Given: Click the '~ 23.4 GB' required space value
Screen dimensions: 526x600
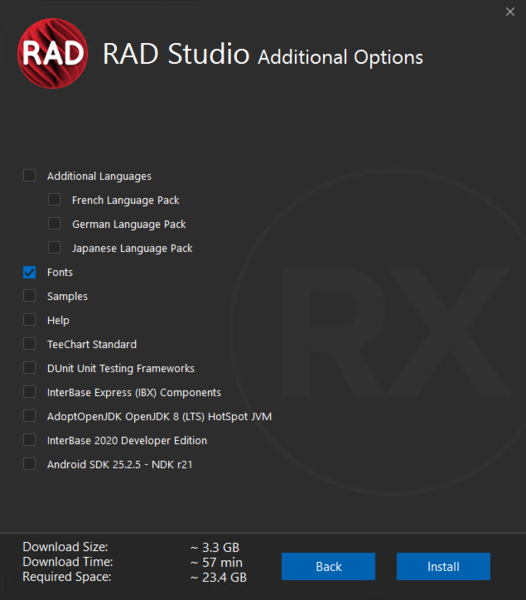Looking at the screenshot, I should 218,577.
